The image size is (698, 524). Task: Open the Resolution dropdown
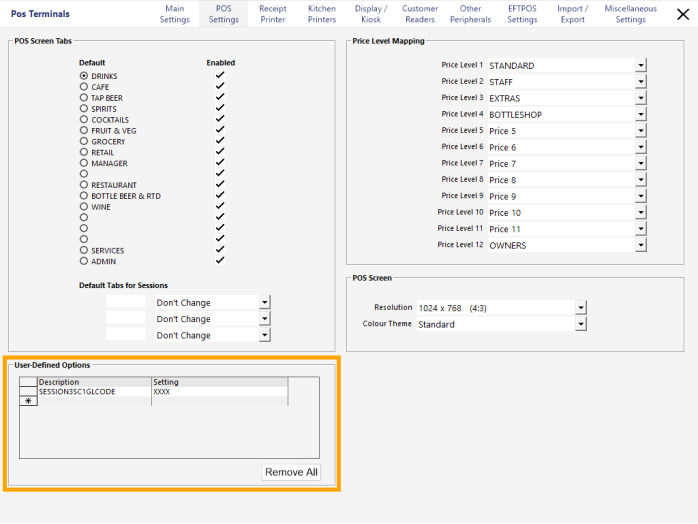click(x=580, y=308)
